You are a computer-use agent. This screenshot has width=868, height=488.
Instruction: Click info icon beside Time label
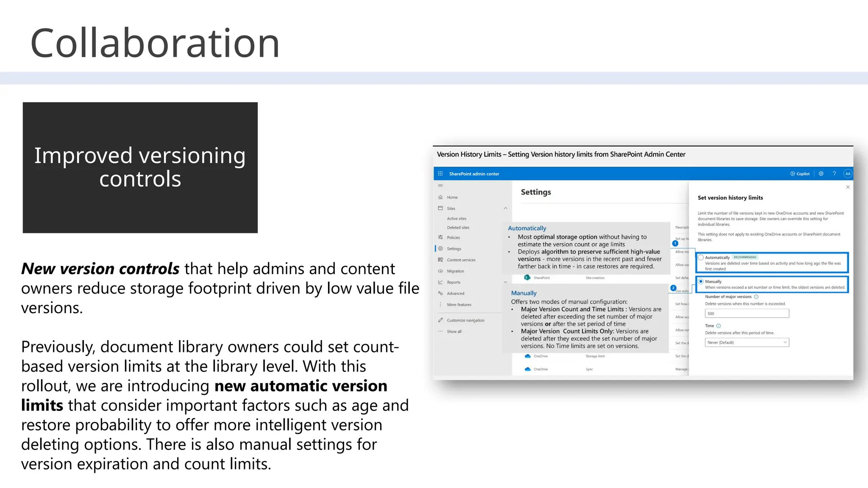tap(718, 326)
